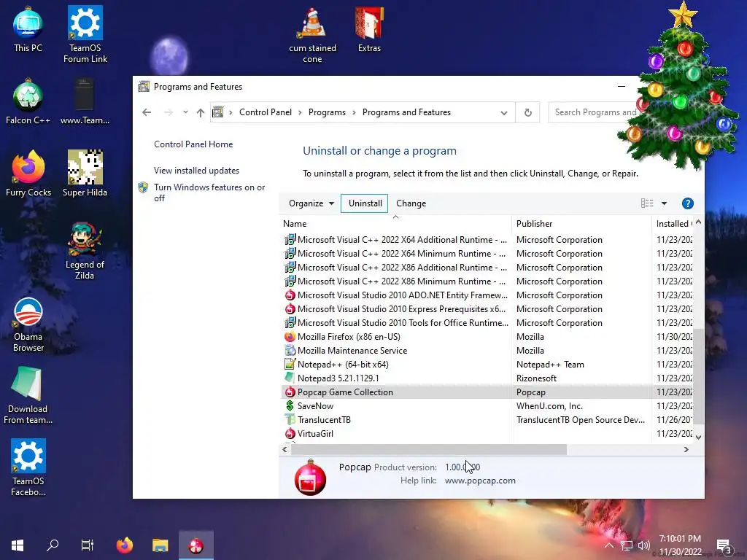Open Control Panel Home link
This screenshot has height=560, width=747.
(193, 144)
